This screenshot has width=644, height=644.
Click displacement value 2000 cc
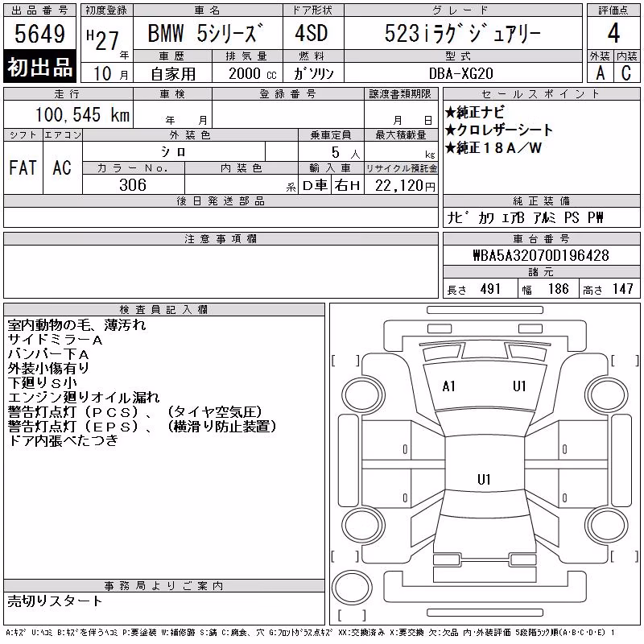(x=253, y=73)
